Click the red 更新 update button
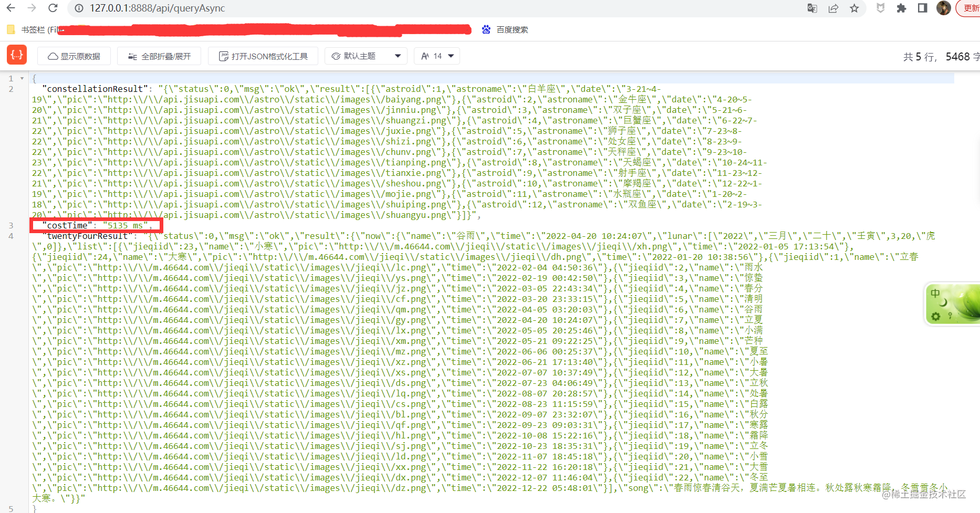Image resolution: width=980 pixels, height=513 pixels. point(969,8)
